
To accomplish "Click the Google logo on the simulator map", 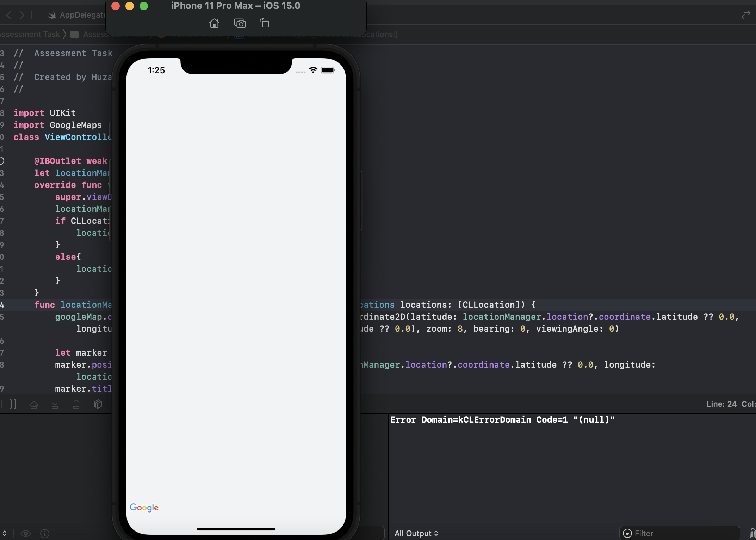I will click(144, 508).
